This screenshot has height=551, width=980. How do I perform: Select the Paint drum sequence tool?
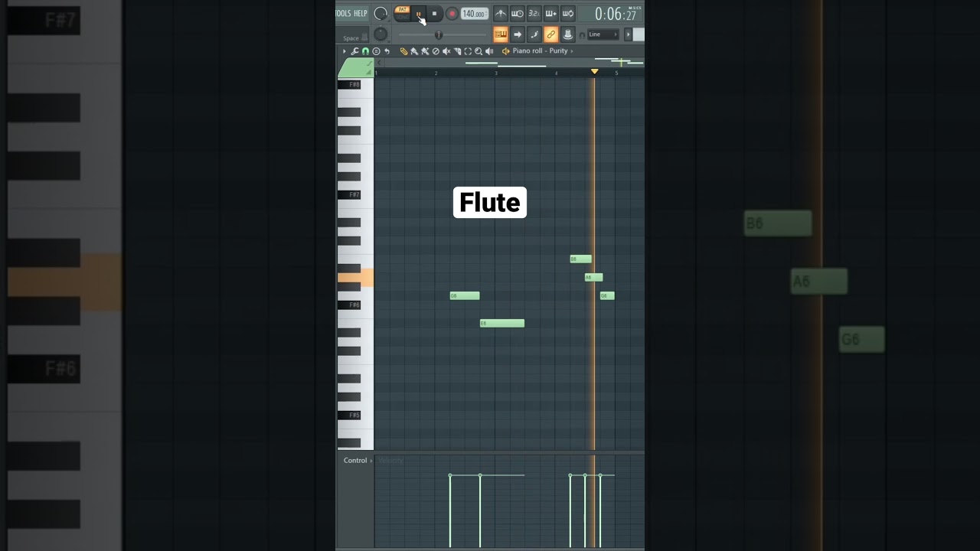pos(425,51)
